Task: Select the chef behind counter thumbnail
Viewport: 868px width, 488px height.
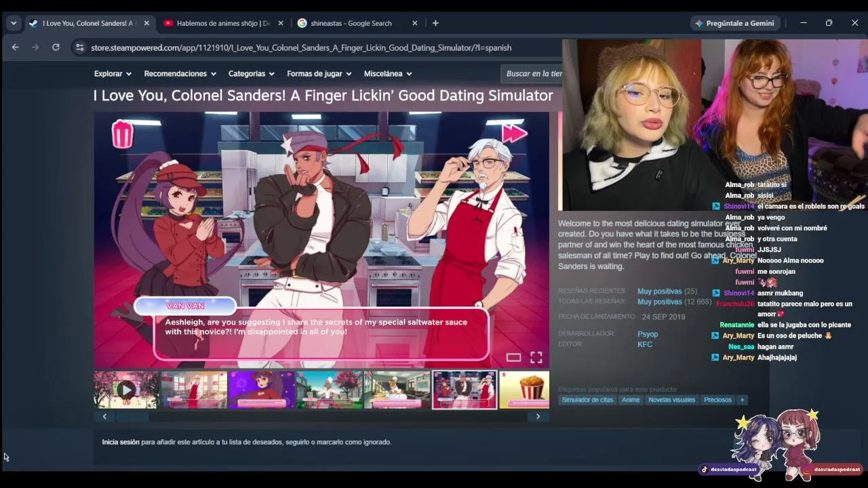Action: [x=397, y=390]
